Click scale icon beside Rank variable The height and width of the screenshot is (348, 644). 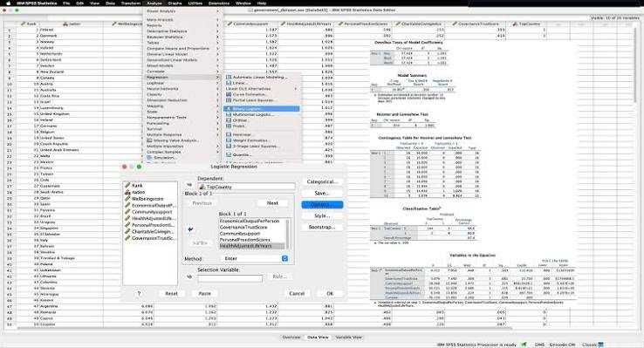[x=127, y=186]
